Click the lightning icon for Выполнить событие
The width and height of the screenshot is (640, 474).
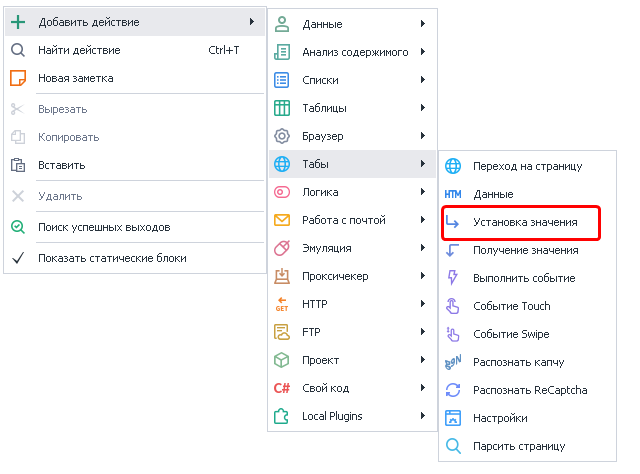tap(453, 278)
